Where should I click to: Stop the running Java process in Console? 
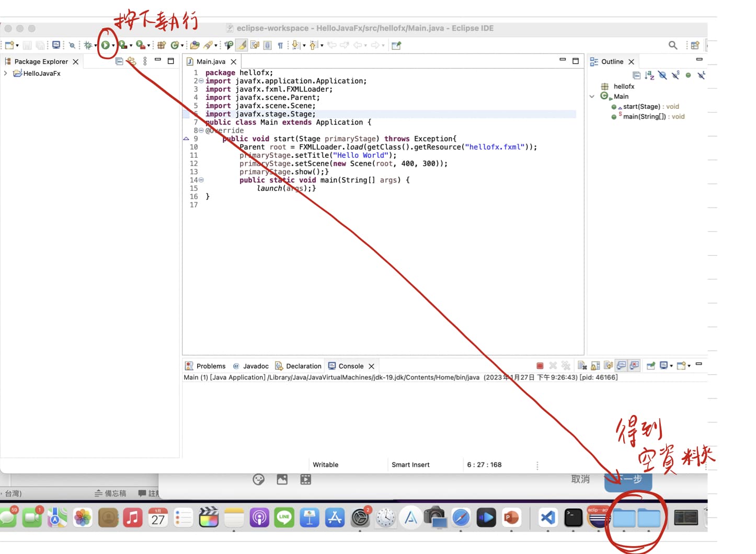(x=540, y=365)
